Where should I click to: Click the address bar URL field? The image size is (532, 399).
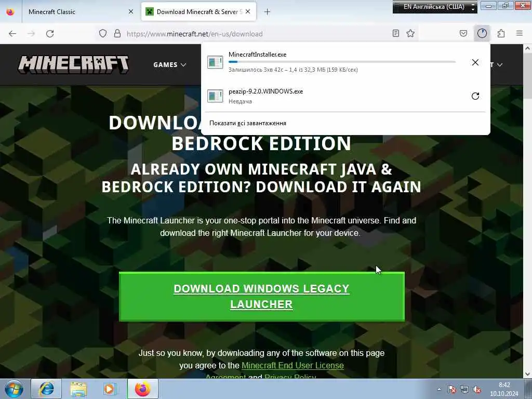pos(258,34)
